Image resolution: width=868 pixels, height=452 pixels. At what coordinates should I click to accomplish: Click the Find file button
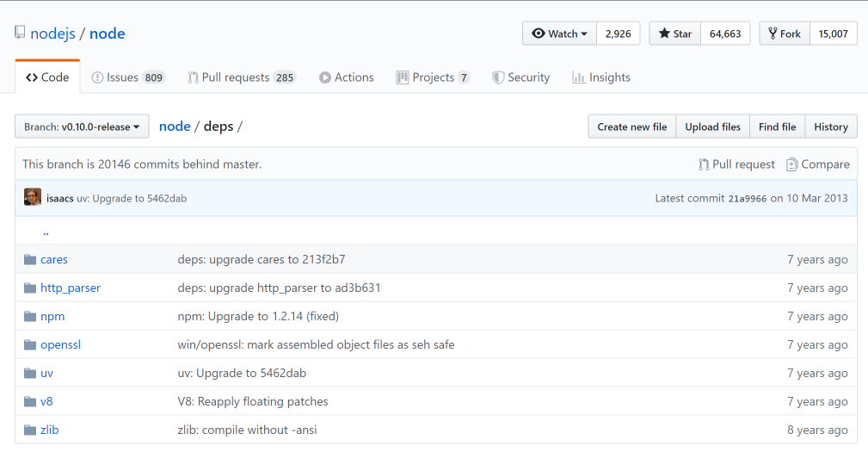pyautogui.click(x=777, y=127)
